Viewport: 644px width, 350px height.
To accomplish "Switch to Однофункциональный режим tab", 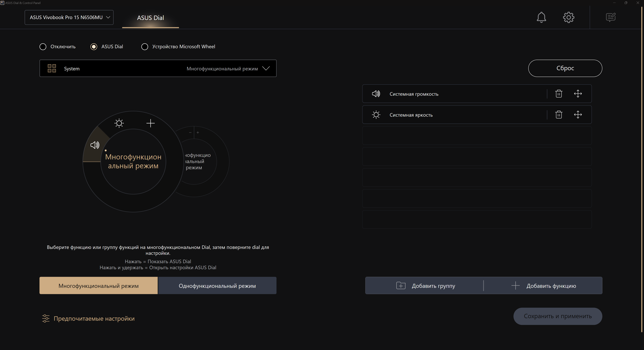I will point(217,285).
